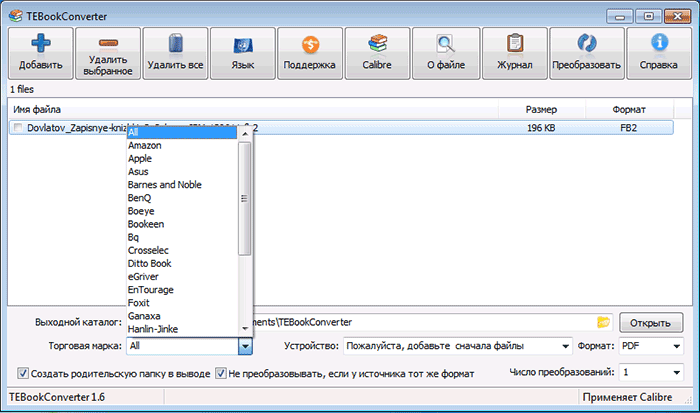The width and height of the screenshot is (700, 413).
Task: Click the Удалить выбранное minus icon
Action: tap(108, 43)
